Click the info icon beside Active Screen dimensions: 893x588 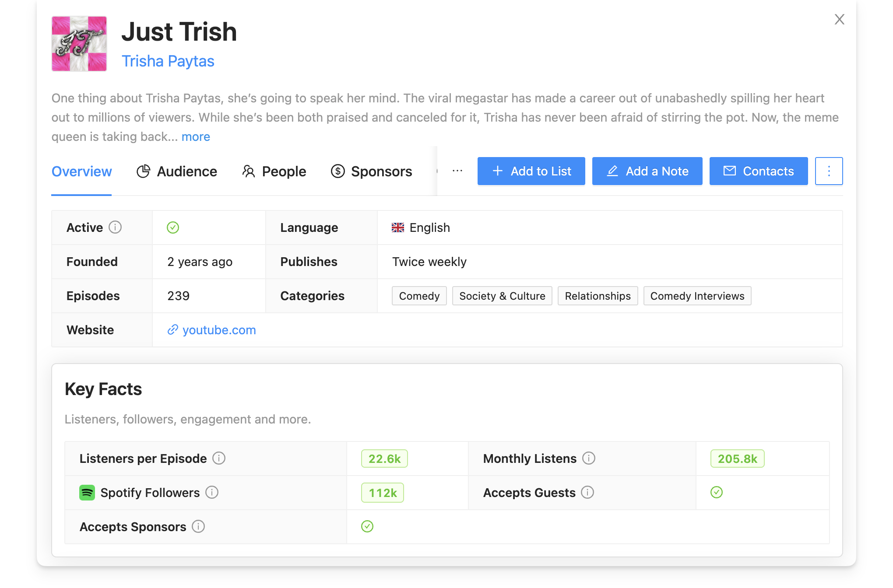pyautogui.click(x=115, y=227)
